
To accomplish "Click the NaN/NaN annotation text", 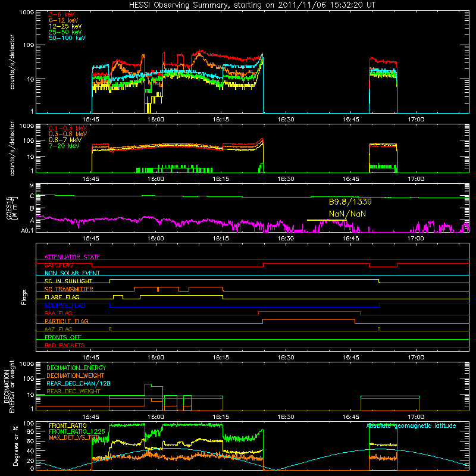I will coord(347,214).
